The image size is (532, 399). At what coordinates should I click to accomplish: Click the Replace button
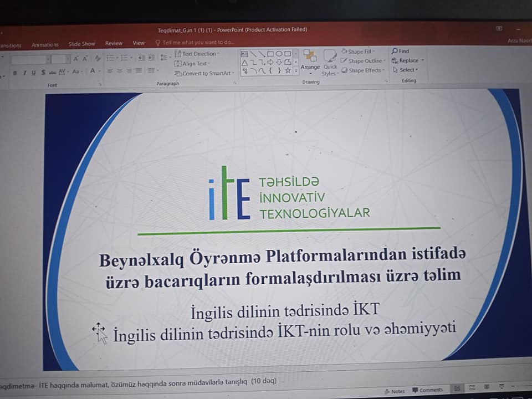coord(408,60)
